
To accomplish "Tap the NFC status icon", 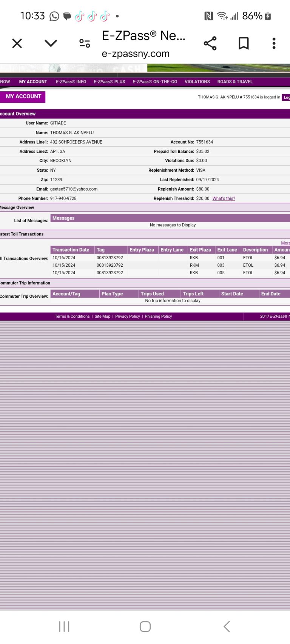I will click(x=208, y=16).
